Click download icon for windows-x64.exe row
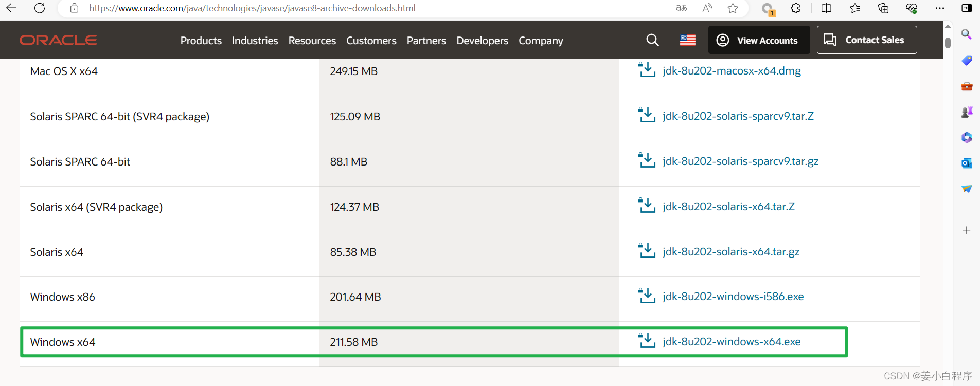Viewport: 980px width, 386px height. [647, 340]
